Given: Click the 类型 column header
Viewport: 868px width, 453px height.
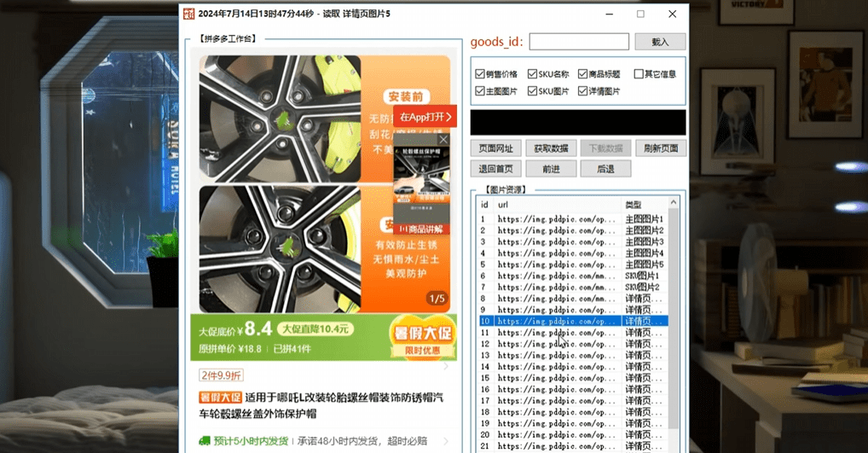Looking at the screenshot, I should coord(645,205).
